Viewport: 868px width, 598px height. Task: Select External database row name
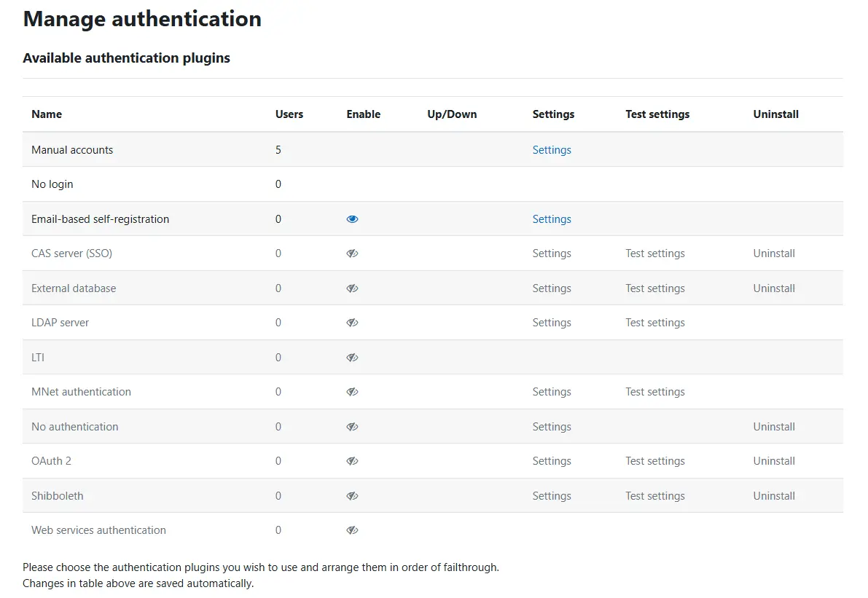(x=74, y=288)
